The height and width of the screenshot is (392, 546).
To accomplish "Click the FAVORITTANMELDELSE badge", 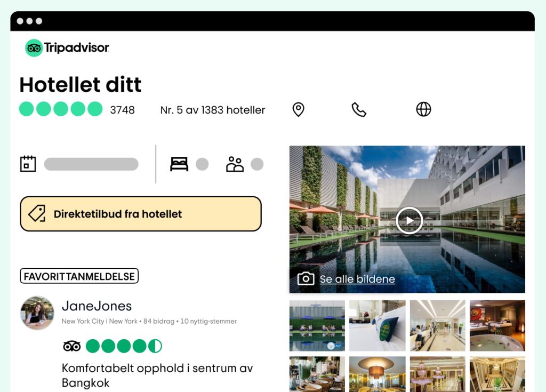I will coord(79,276).
